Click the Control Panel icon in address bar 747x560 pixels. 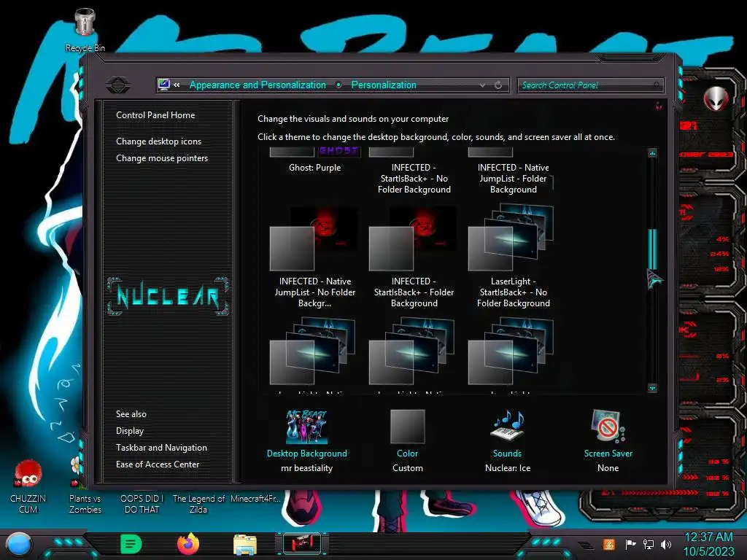click(x=163, y=85)
